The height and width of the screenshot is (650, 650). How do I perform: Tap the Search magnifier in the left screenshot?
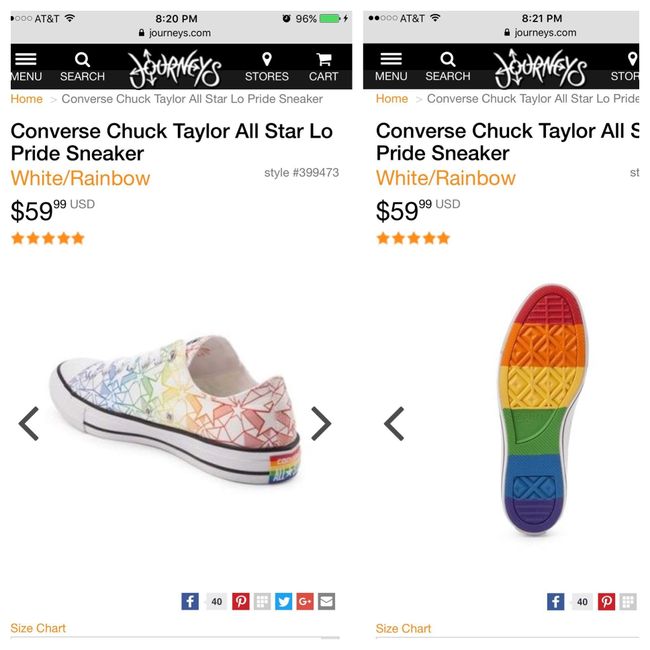click(x=82, y=66)
